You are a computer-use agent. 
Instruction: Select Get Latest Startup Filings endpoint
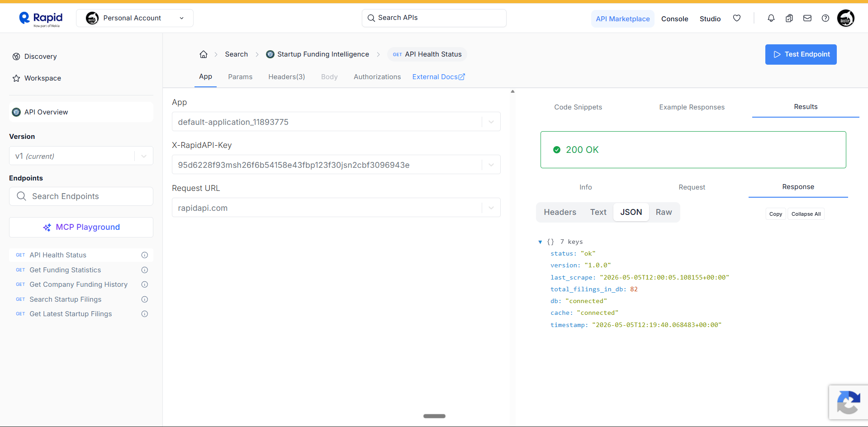[71, 314]
